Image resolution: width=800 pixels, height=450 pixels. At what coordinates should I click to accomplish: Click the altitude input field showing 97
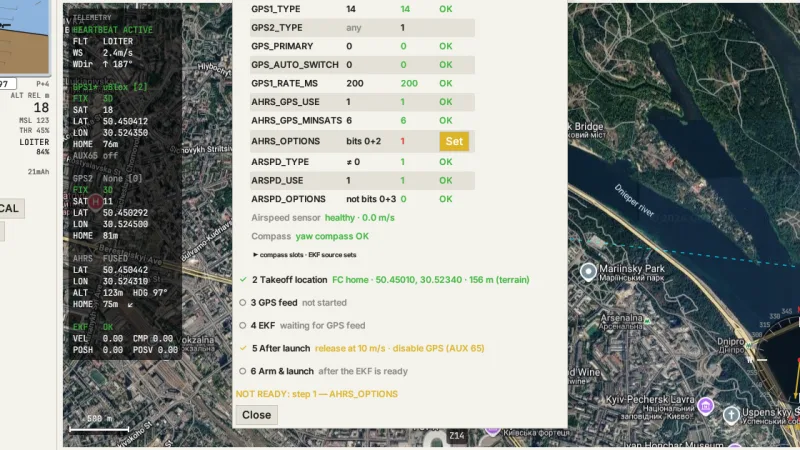(8, 84)
